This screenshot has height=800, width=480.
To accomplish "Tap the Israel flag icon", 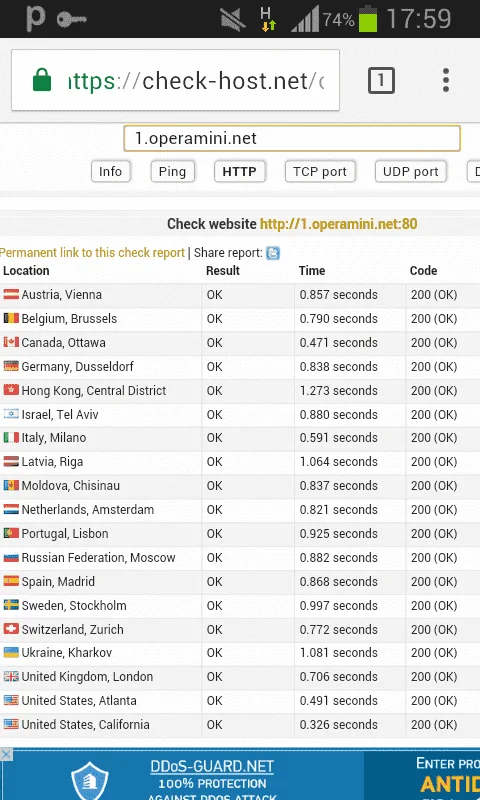I will pyautogui.click(x=11, y=414).
